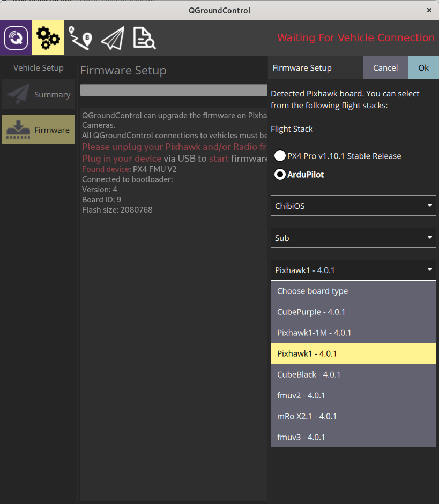439x504 pixels.
Task: Choose 'Choose board type' list entry
Action: (x=353, y=291)
